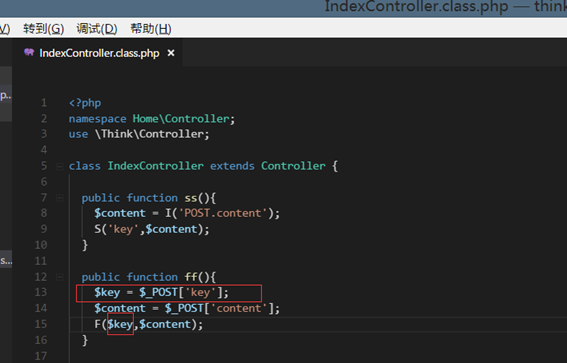This screenshot has width=567, height=363.
Task: Click the ss function name
Action: [x=191, y=198]
